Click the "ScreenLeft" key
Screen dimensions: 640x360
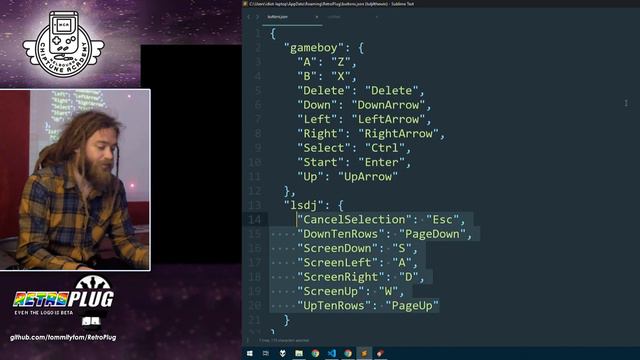pyautogui.click(x=338, y=262)
